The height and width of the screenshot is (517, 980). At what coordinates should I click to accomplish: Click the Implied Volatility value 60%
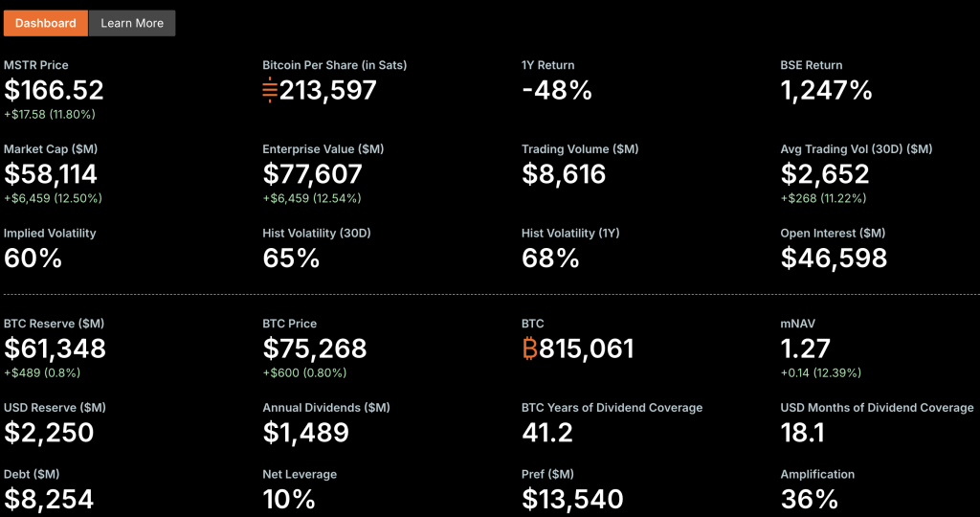point(33,258)
